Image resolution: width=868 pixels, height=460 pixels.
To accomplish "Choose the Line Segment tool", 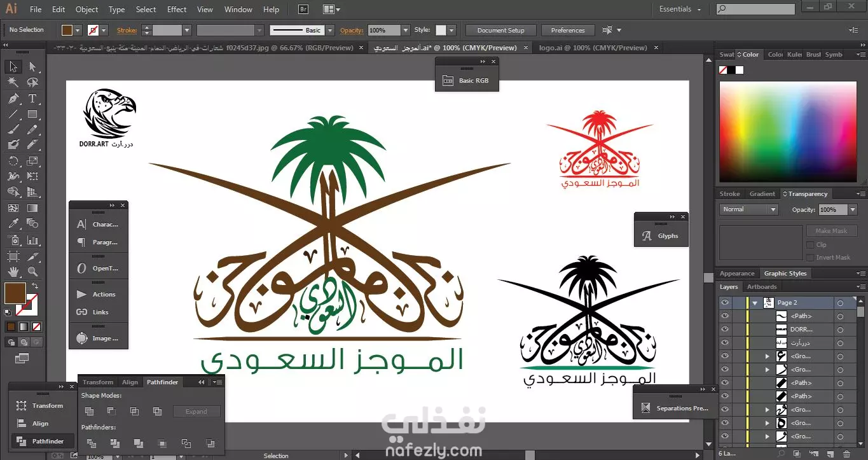I will (13, 115).
